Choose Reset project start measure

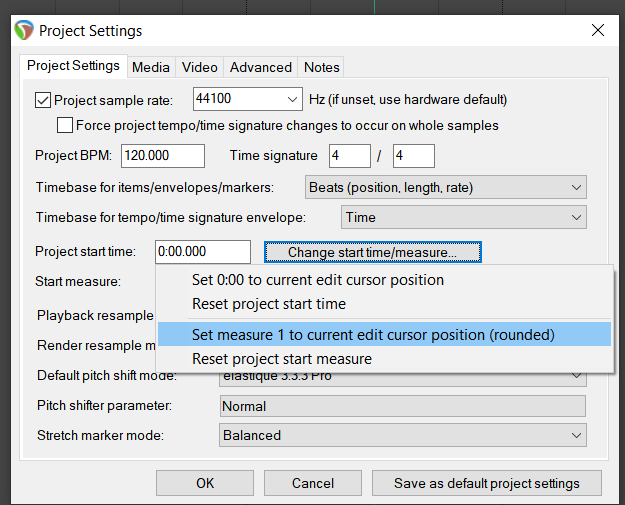click(281, 358)
